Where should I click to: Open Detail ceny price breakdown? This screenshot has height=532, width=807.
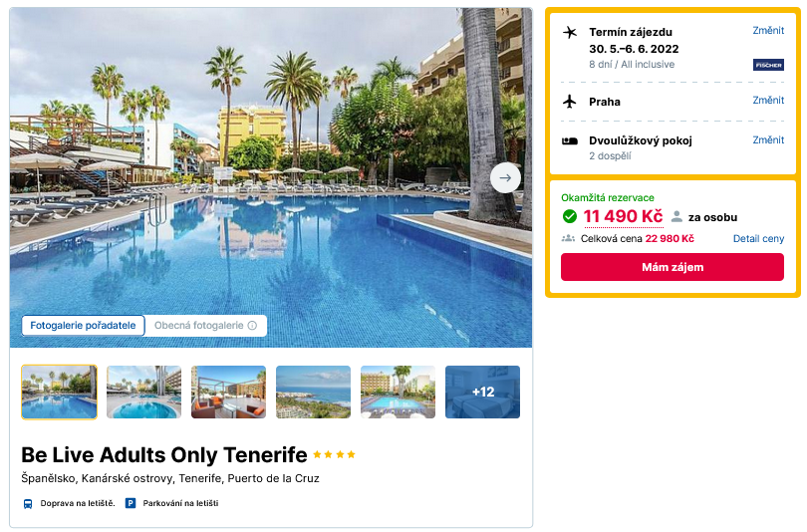tap(758, 239)
